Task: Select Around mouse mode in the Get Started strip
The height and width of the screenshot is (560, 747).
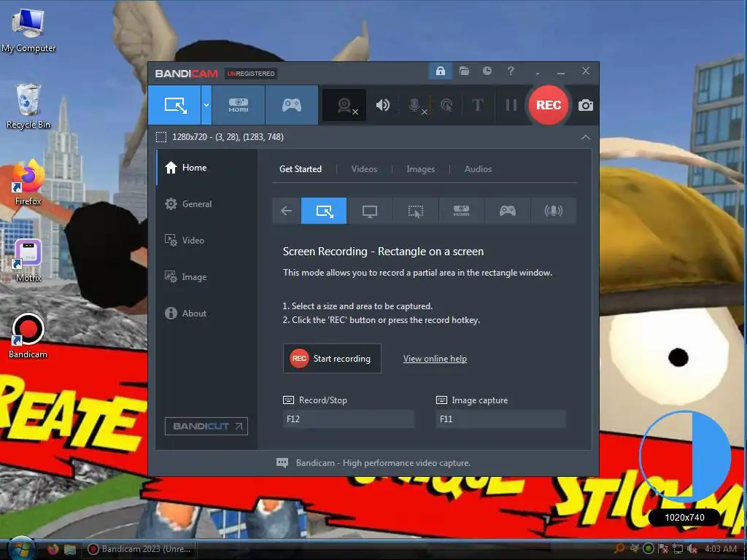Action: tap(415, 211)
